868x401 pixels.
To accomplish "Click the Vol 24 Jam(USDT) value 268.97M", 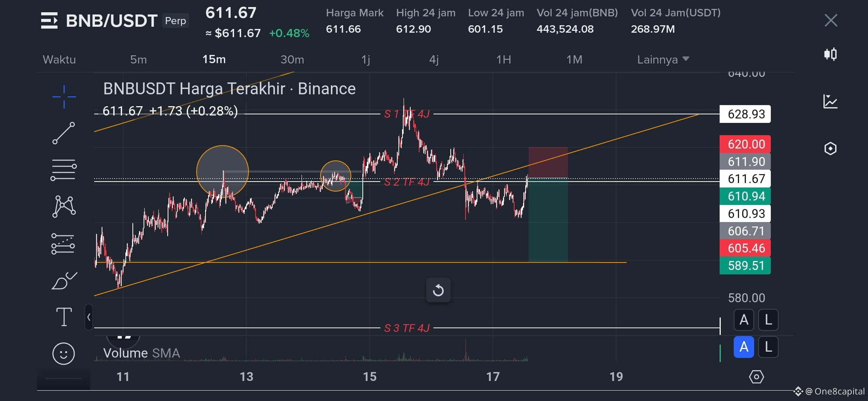I will coord(653,29).
